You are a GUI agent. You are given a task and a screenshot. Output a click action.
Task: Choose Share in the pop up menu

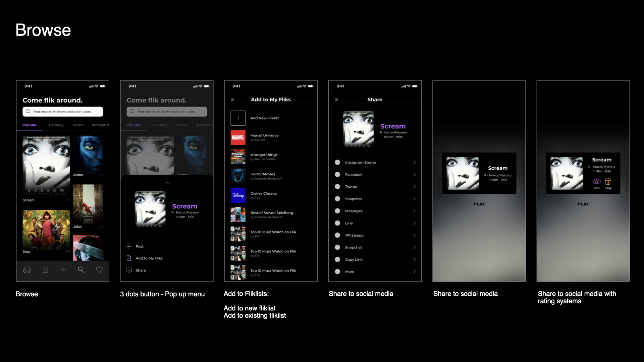[x=141, y=270]
